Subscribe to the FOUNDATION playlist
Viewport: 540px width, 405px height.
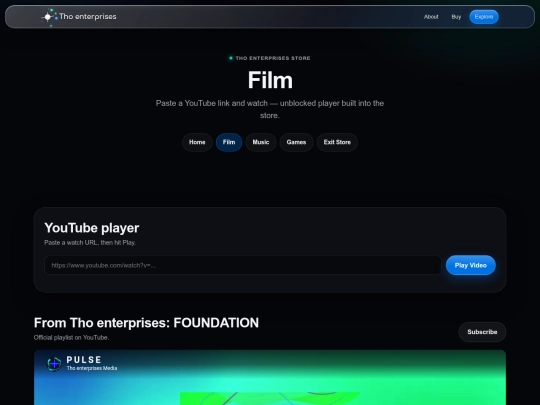tap(482, 332)
